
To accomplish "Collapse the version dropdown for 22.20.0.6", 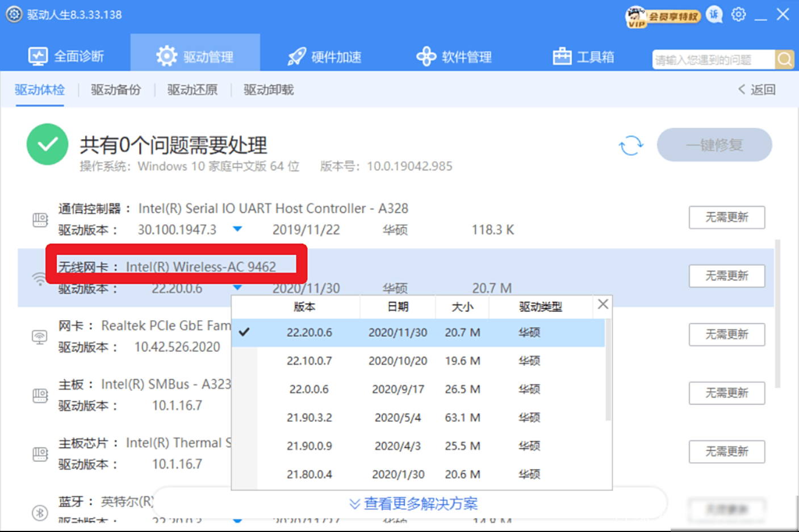I will pos(237,287).
